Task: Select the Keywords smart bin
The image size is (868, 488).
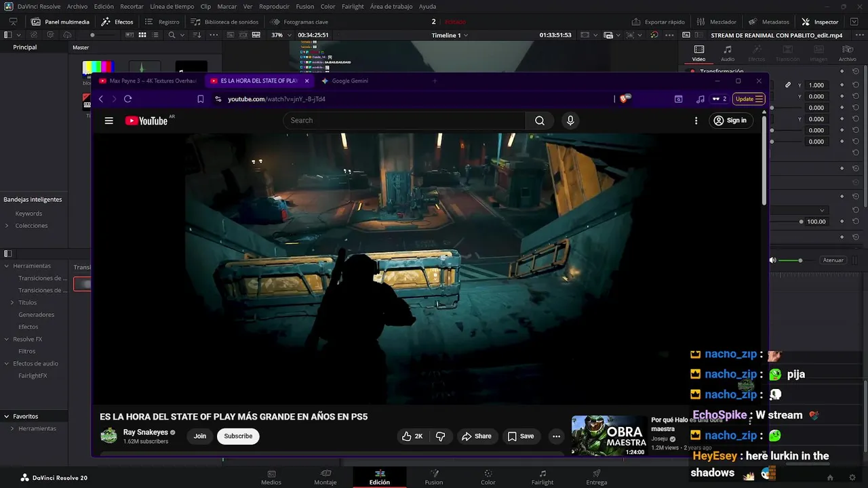Action: point(28,213)
